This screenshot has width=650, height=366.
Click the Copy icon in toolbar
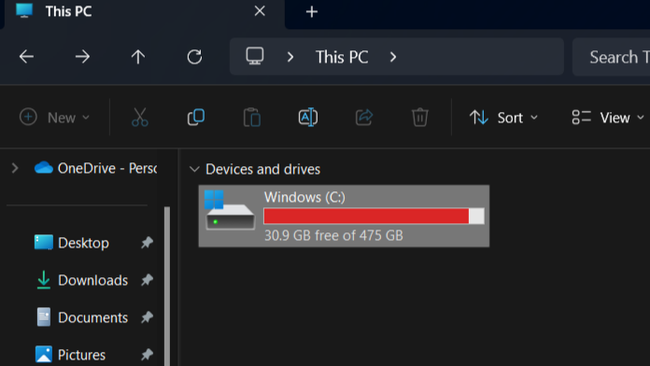196,117
